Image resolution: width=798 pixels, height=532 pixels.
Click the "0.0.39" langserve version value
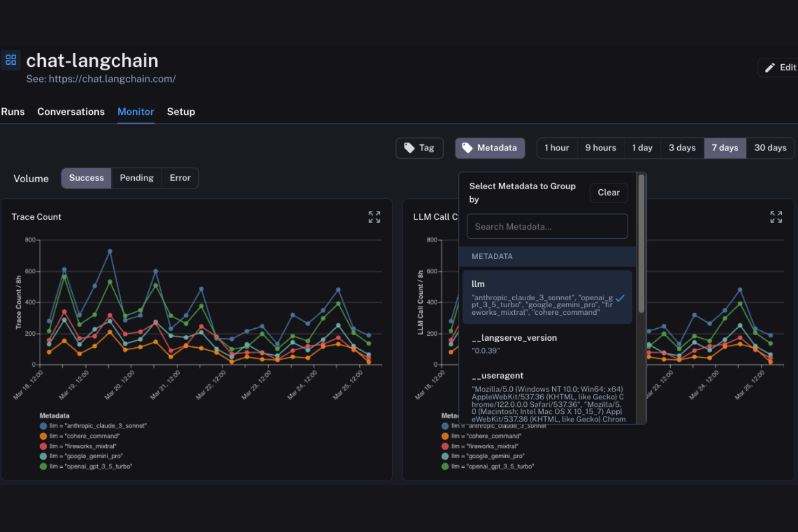tap(486, 351)
